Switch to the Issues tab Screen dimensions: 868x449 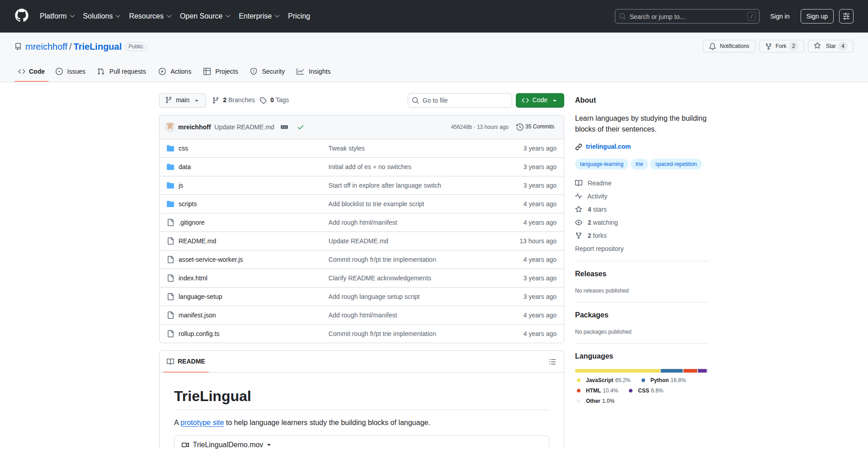coord(71,71)
